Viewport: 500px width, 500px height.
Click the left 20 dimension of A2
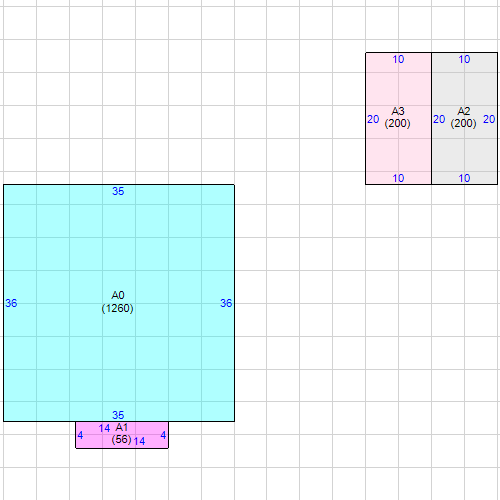(x=439, y=119)
